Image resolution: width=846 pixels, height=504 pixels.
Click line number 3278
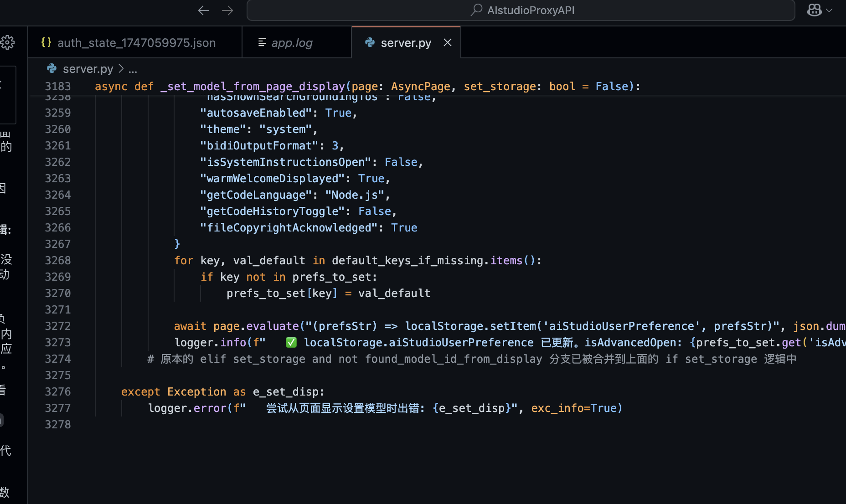[58, 425]
